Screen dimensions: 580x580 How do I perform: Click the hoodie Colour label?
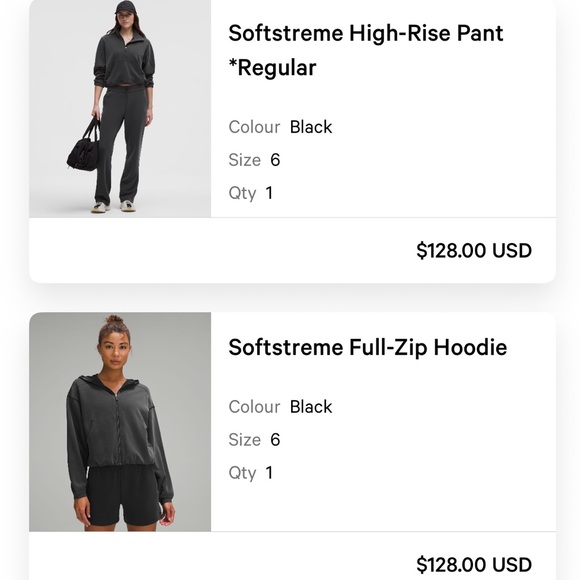click(x=254, y=407)
